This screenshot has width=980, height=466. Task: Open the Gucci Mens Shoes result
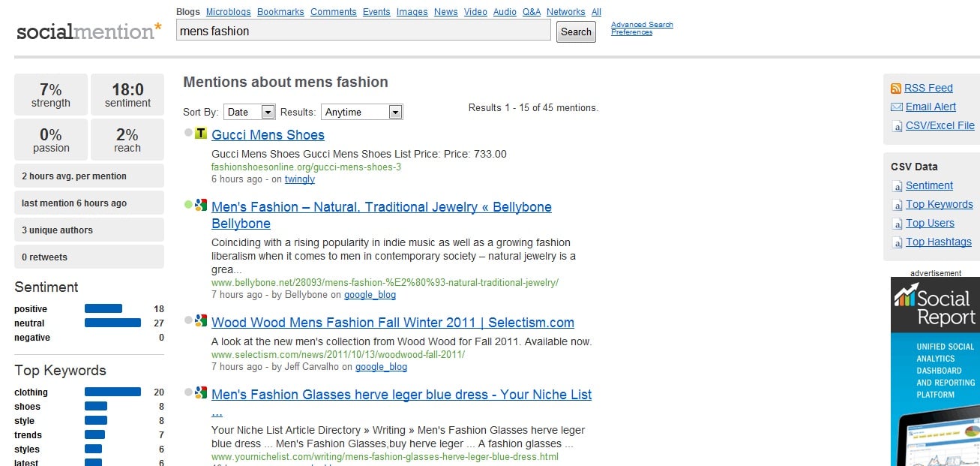coord(268,135)
